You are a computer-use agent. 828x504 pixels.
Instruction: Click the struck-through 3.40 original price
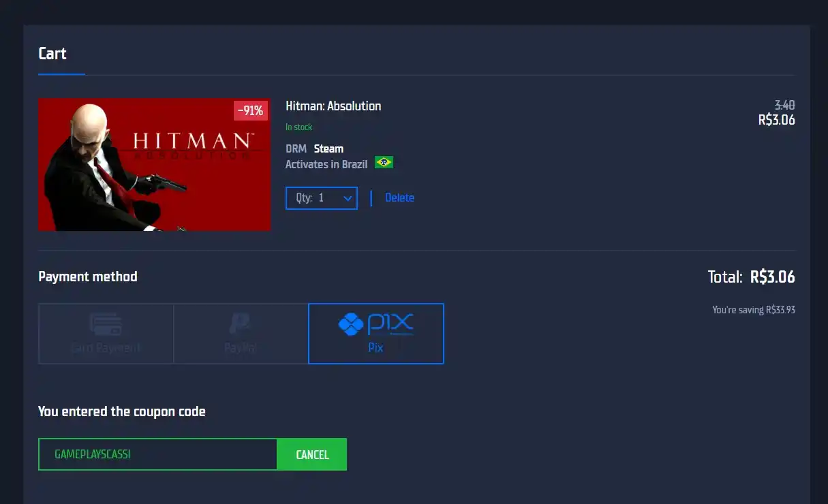(785, 106)
